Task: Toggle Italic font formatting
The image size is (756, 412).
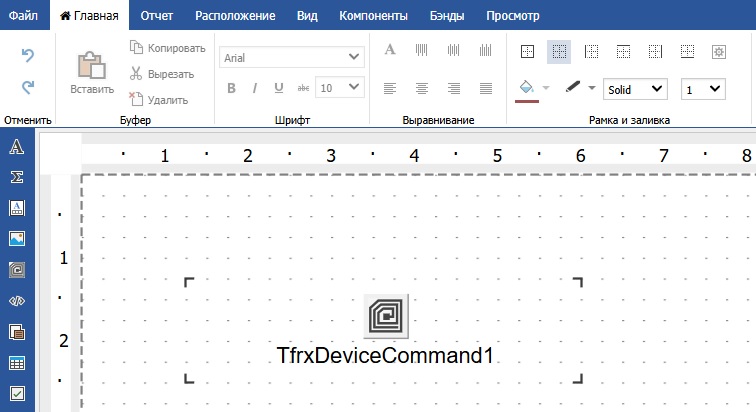Action: point(255,88)
